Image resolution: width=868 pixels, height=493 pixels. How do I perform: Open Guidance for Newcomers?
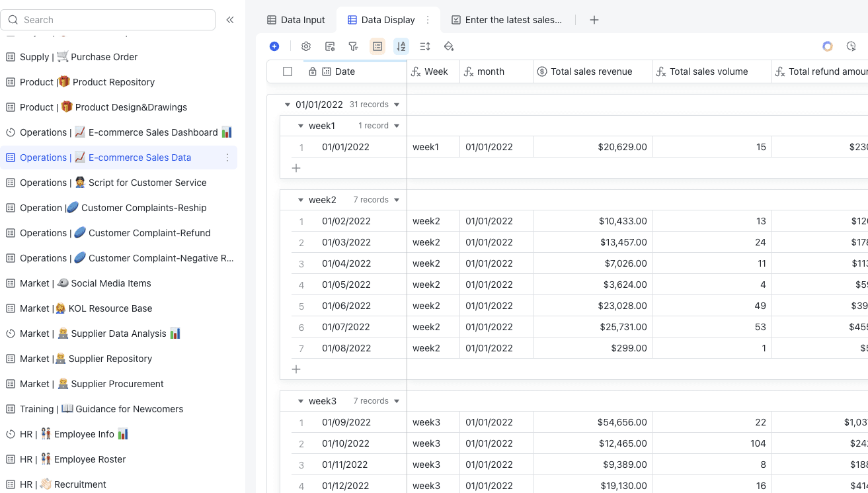[119, 409]
